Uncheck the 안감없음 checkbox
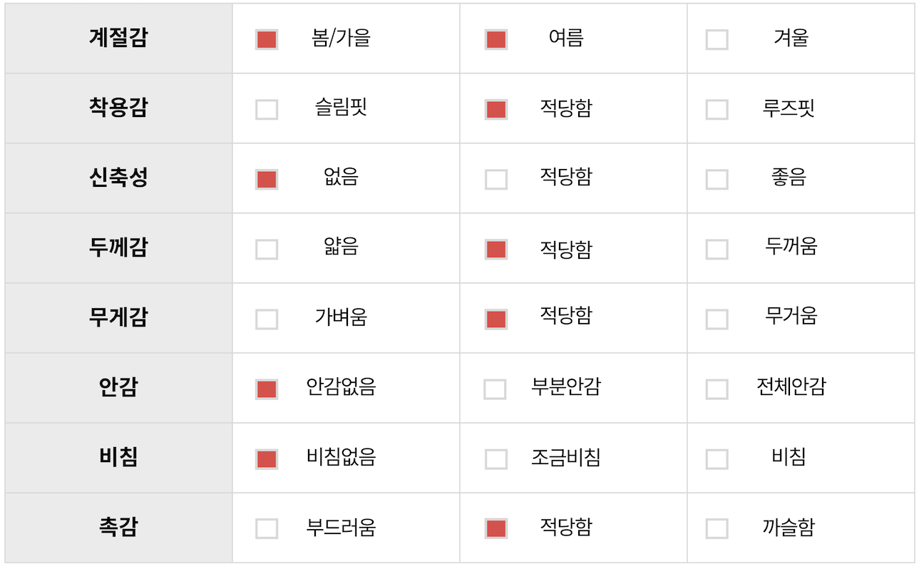924x569 pixels. tap(267, 389)
